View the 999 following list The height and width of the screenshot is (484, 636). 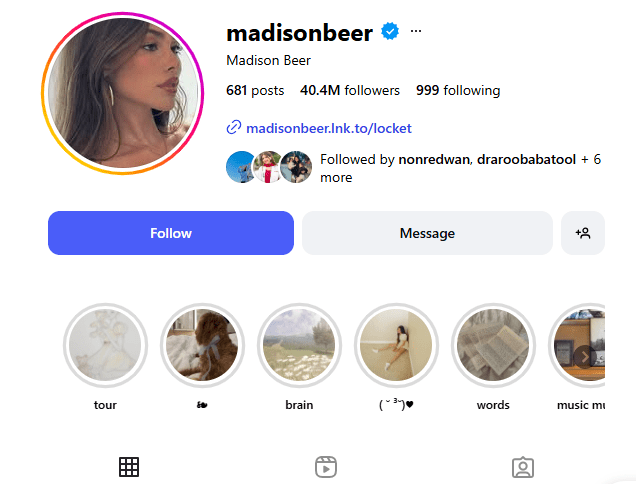(x=458, y=90)
